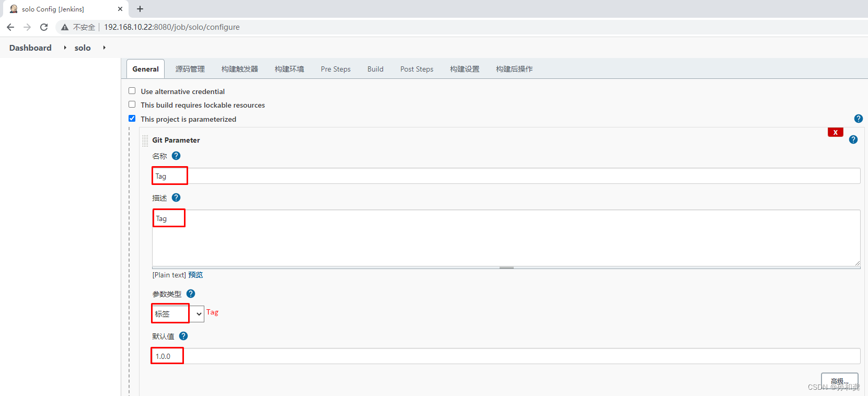The image size is (868, 396).
Task: Click the 'Git Parameter' section title
Action: (176, 140)
